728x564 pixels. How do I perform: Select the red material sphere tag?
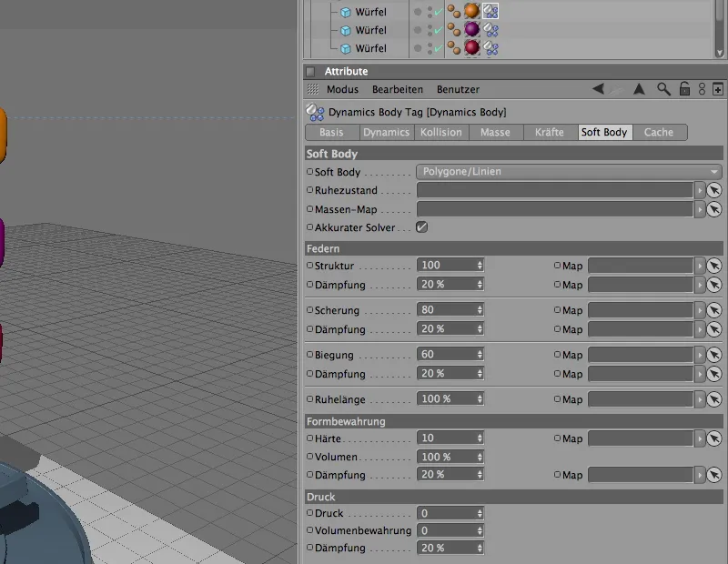tap(471, 47)
